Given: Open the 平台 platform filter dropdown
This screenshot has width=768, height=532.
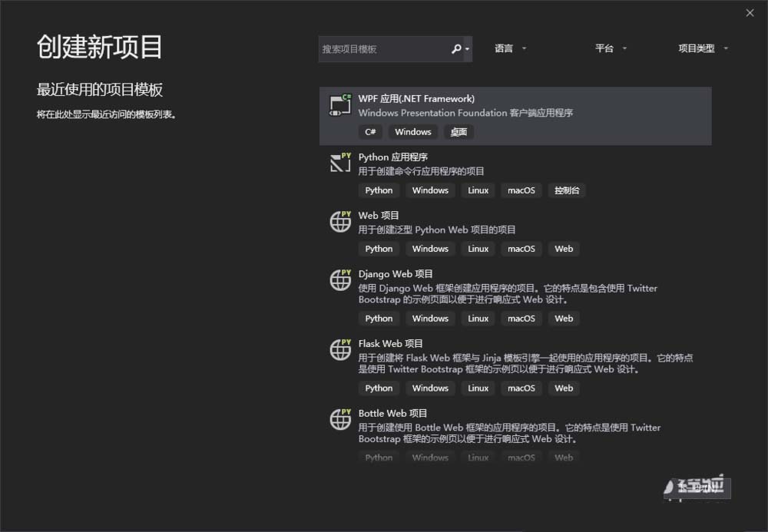Looking at the screenshot, I should coord(611,48).
